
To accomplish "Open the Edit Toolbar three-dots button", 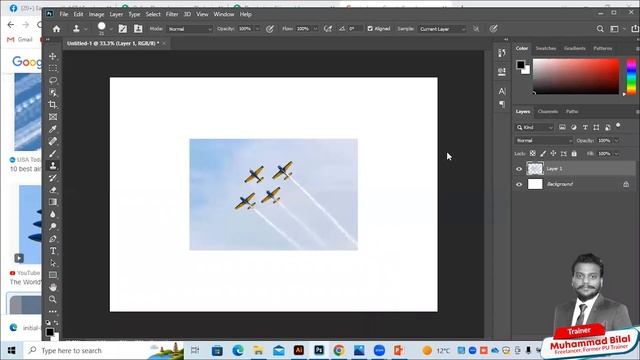I will pyautogui.click(x=53, y=311).
